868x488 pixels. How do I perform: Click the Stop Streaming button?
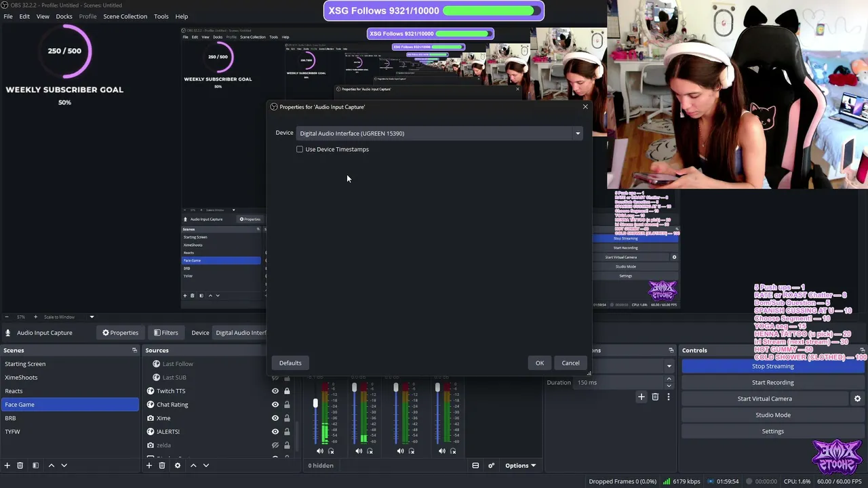coord(772,366)
